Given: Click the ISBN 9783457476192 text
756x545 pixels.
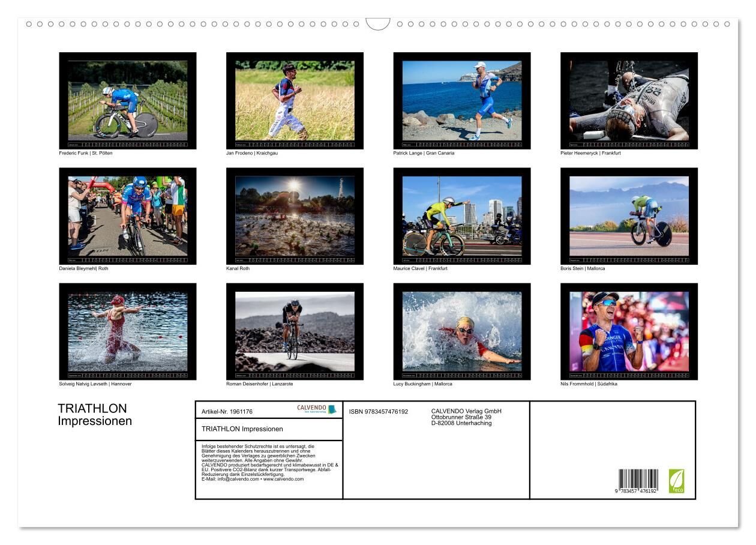Looking at the screenshot, I should click(x=378, y=412).
